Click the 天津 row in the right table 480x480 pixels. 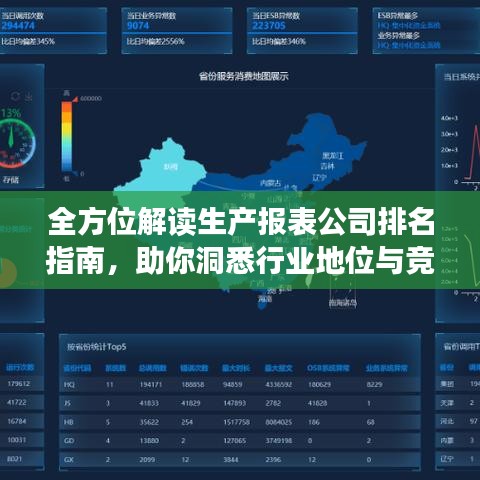[x=458, y=403]
